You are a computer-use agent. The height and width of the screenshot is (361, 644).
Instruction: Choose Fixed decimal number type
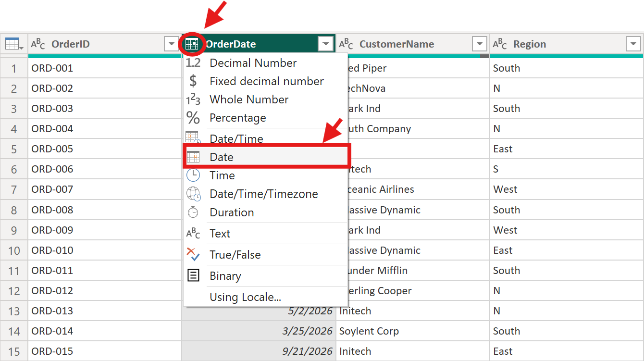coord(265,81)
